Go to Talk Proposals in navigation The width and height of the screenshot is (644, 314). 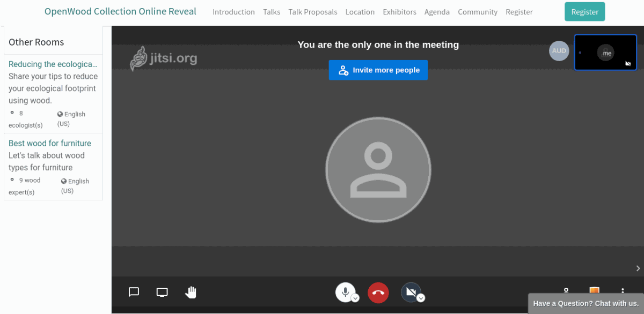click(x=312, y=12)
